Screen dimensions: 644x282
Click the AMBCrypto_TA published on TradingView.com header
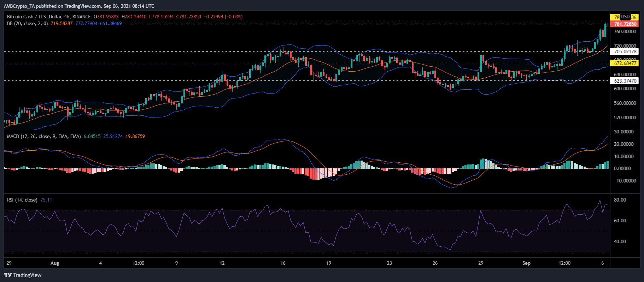coord(79,6)
